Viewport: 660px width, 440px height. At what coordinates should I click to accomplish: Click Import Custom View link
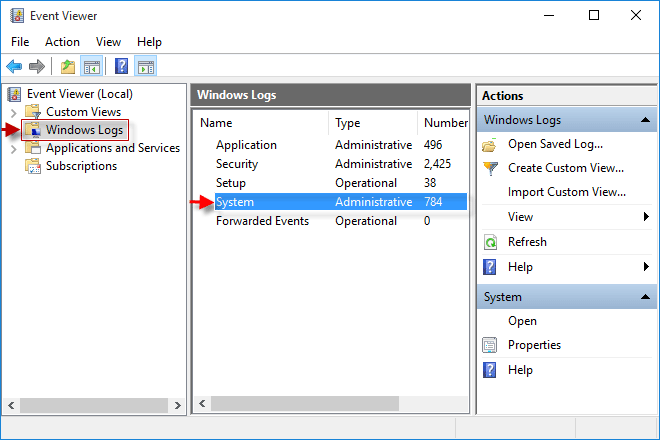coord(566,192)
